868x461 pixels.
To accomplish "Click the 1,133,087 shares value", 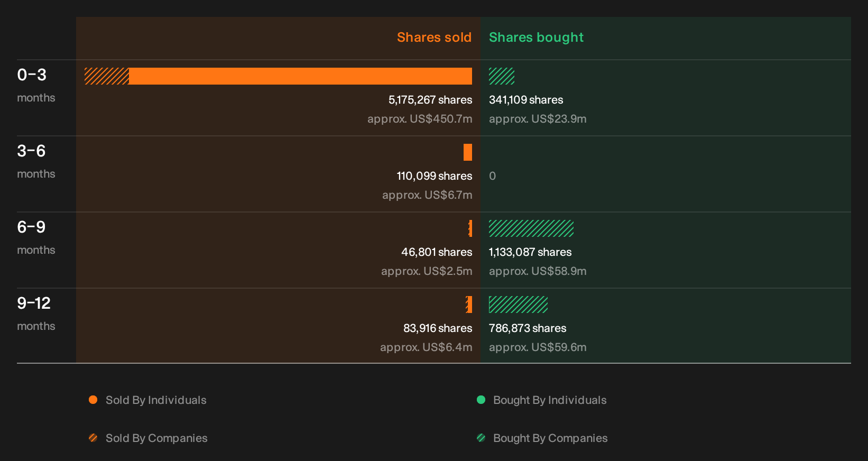I will tap(530, 252).
